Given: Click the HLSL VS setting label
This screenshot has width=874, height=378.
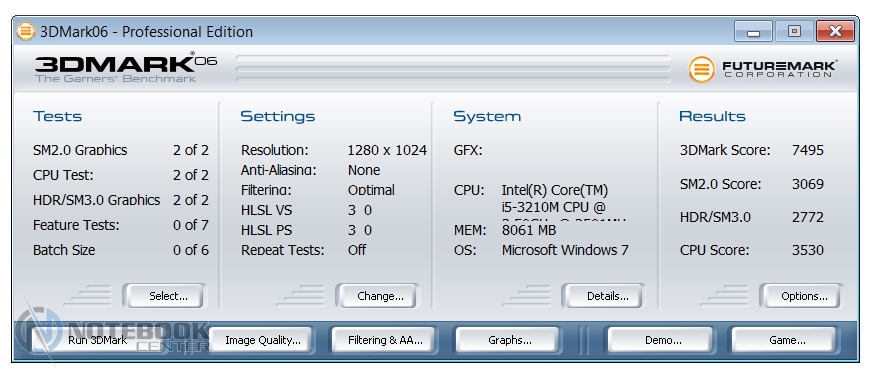Looking at the screenshot, I should (266, 210).
